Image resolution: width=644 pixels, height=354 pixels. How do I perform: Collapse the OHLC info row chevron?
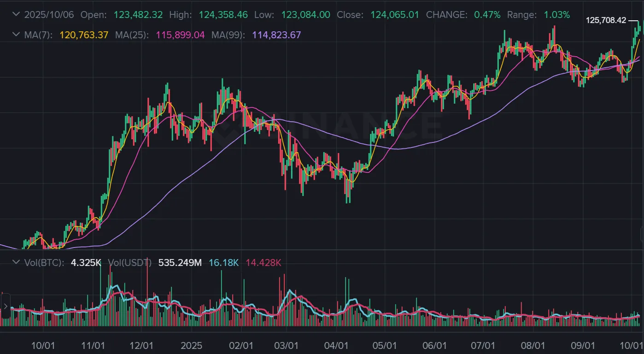[x=17, y=15]
